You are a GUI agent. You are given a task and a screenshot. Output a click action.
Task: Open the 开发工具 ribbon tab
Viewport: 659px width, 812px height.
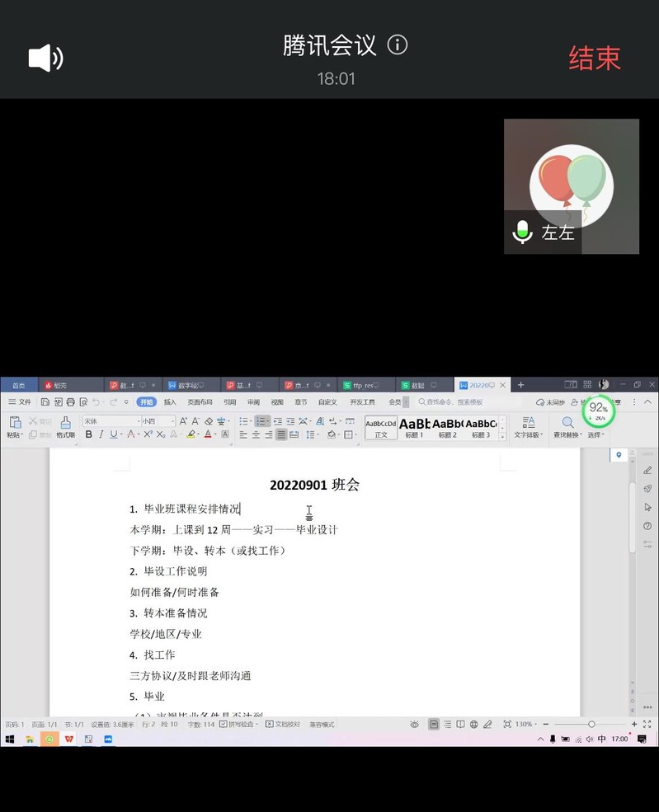tap(362, 401)
